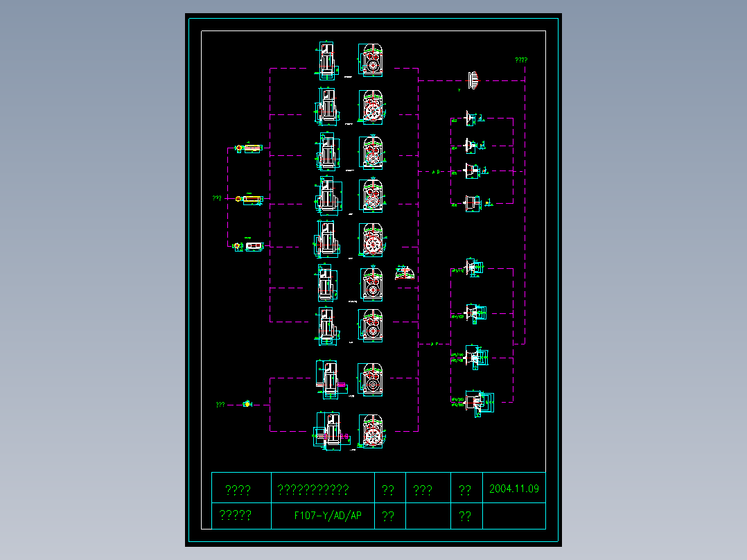Select the AD5 input flange on A D line

click(472, 171)
